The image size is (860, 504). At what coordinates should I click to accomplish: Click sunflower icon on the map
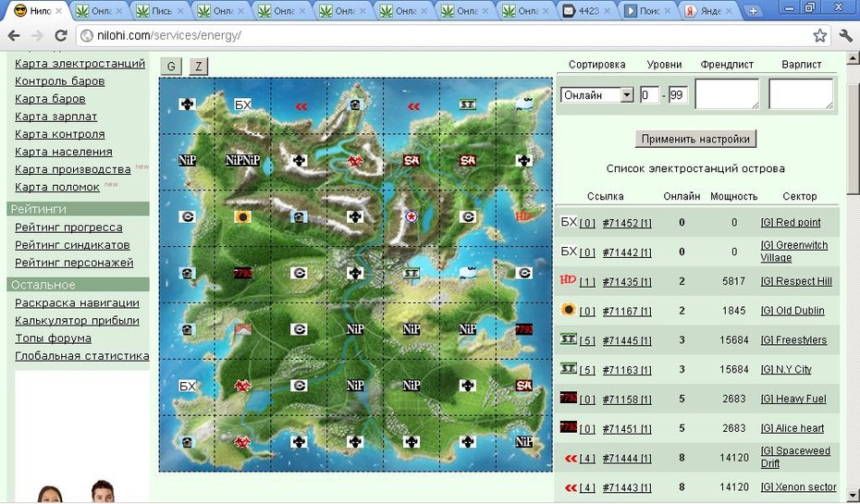pyautogui.click(x=242, y=216)
